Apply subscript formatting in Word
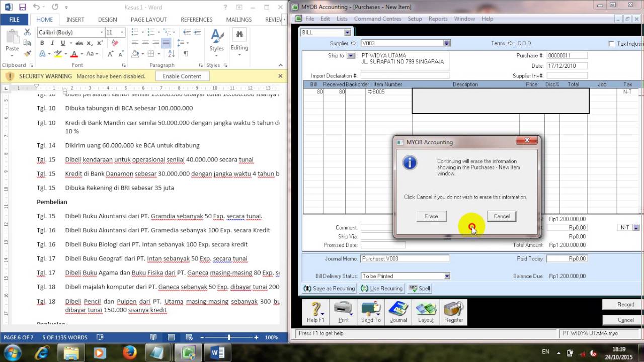Screen dimensions: 644x362 (90, 43)
